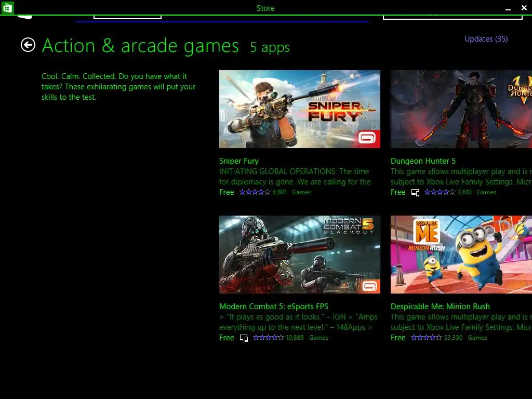Click the Modern Combat 5 Games category label
The image size is (532, 399).
[318, 338]
